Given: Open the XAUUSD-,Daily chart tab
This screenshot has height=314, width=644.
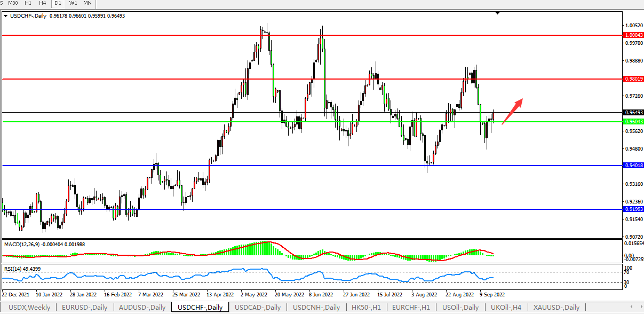Looking at the screenshot, I should [x=555, y=308].
